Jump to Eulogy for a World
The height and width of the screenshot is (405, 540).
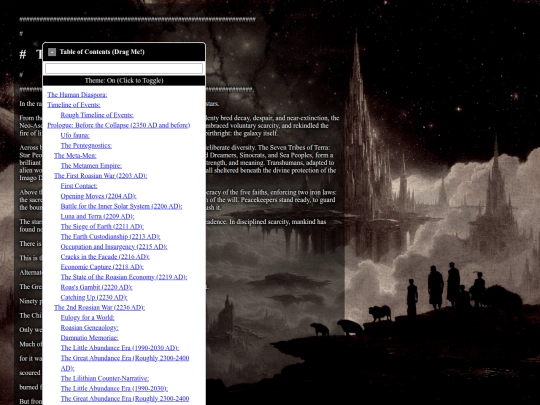tap(87, 318)
